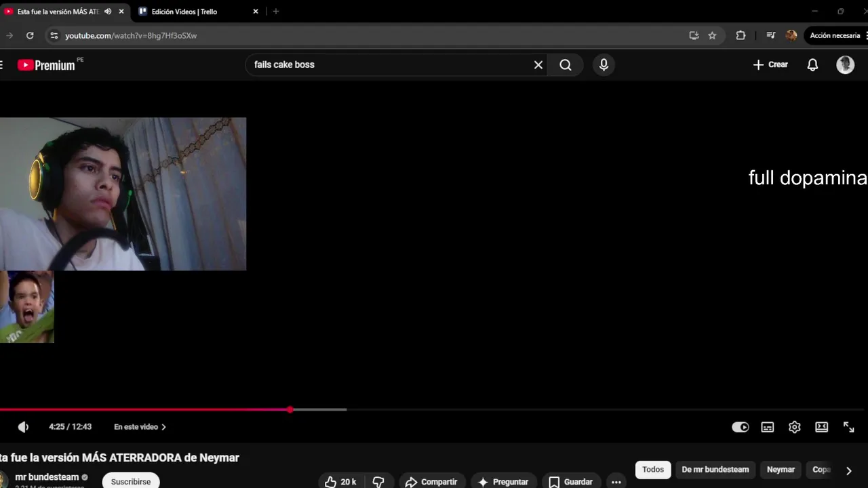Viewport: 868px width, 488px height.
Task: Open the mr bundesteam channel name
Action: tap(47, 477)
